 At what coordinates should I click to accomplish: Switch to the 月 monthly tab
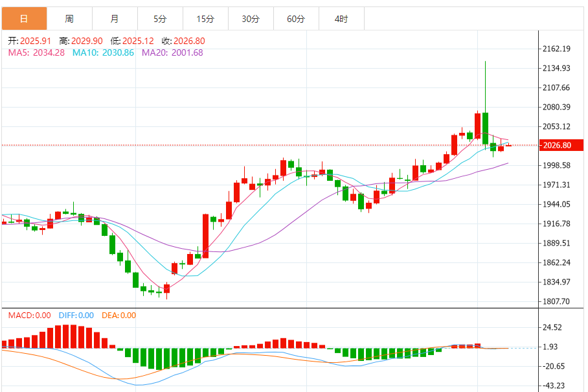(115, 18)
